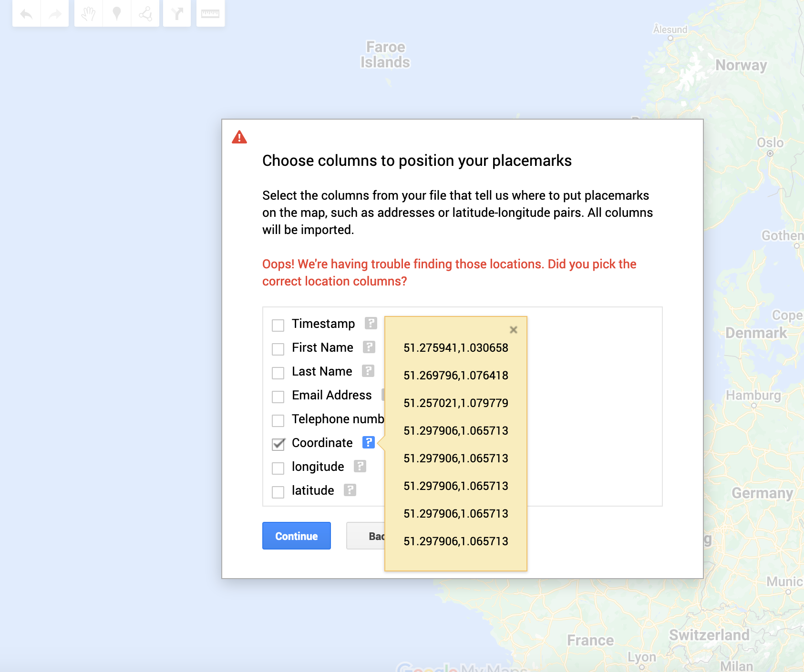Enable the latitude column checkbox
This screenshot has width=804, height=672.
[278, 492]
